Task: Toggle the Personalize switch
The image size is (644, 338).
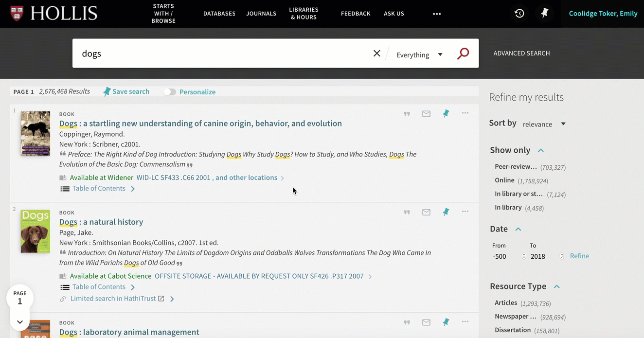Action: (x=169, y=92)
